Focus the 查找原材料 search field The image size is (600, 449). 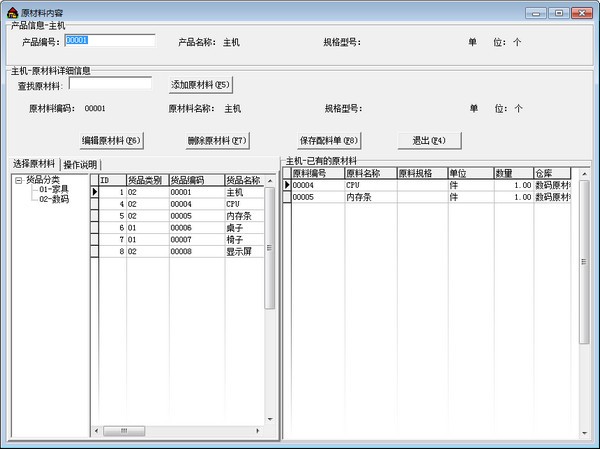110,85
